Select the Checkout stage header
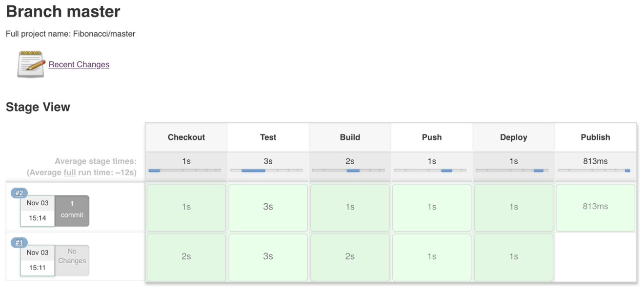 coord(186,137)
